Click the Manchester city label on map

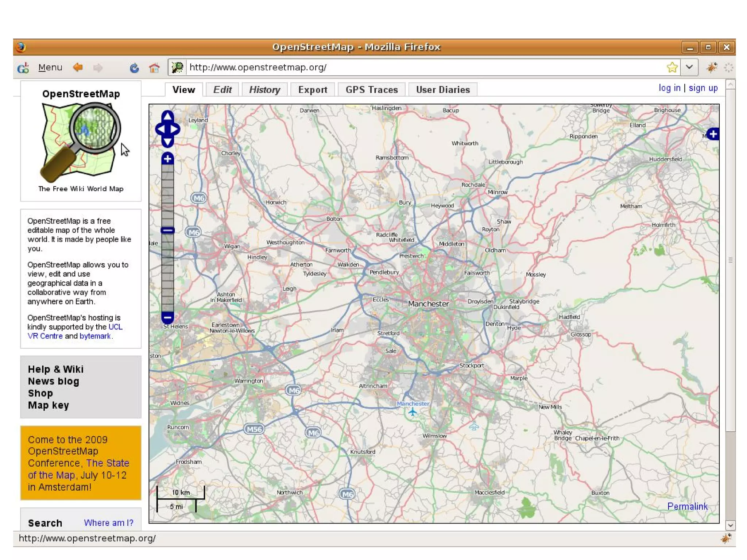428,304
